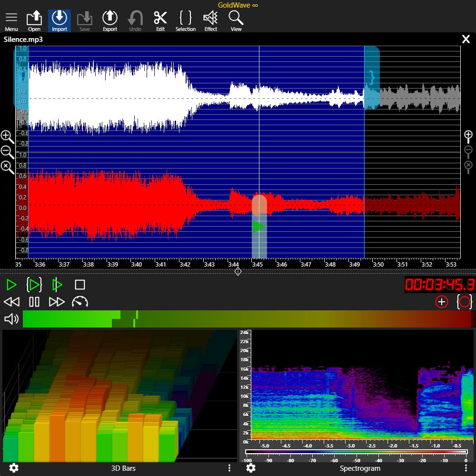Open the View options icon
This screenshot has width=476, height=476.
[x=236, y=20]
